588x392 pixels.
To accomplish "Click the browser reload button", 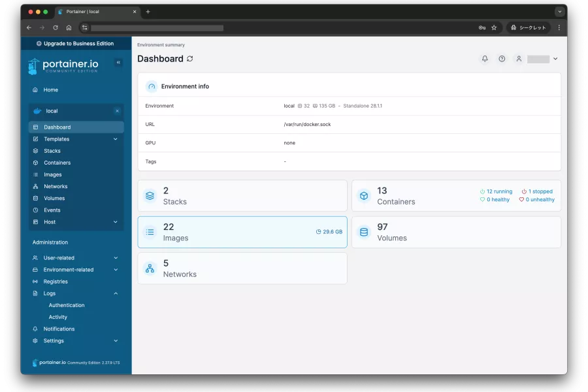I will (56, 27).
